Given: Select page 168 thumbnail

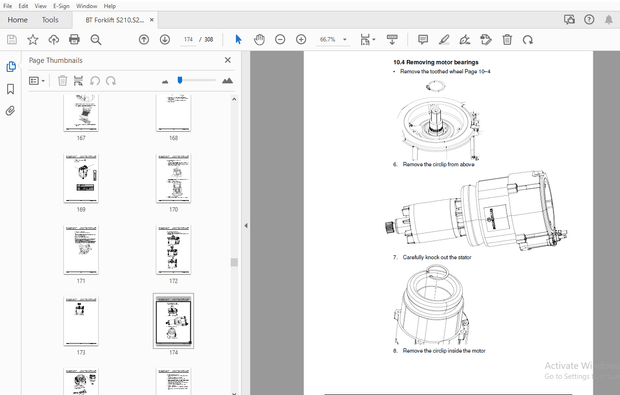Looking at the screenshot, I should 174,113.
